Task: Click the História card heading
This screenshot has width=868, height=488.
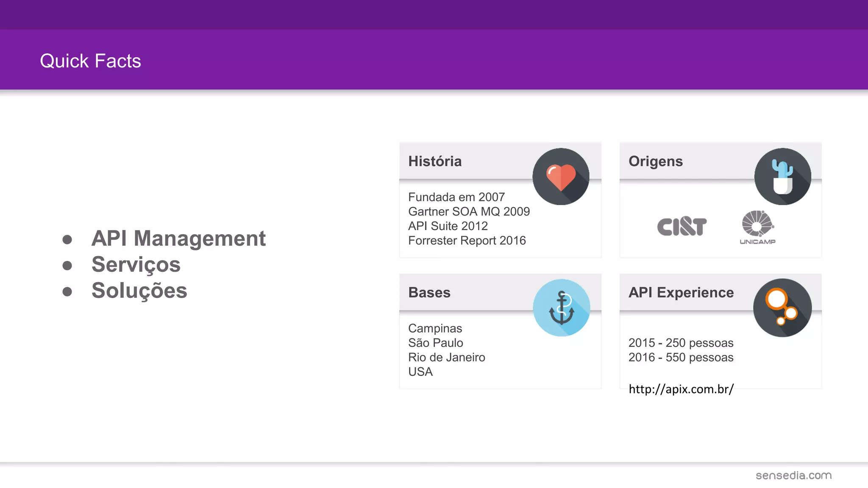Action: click(x=435, y=161)
